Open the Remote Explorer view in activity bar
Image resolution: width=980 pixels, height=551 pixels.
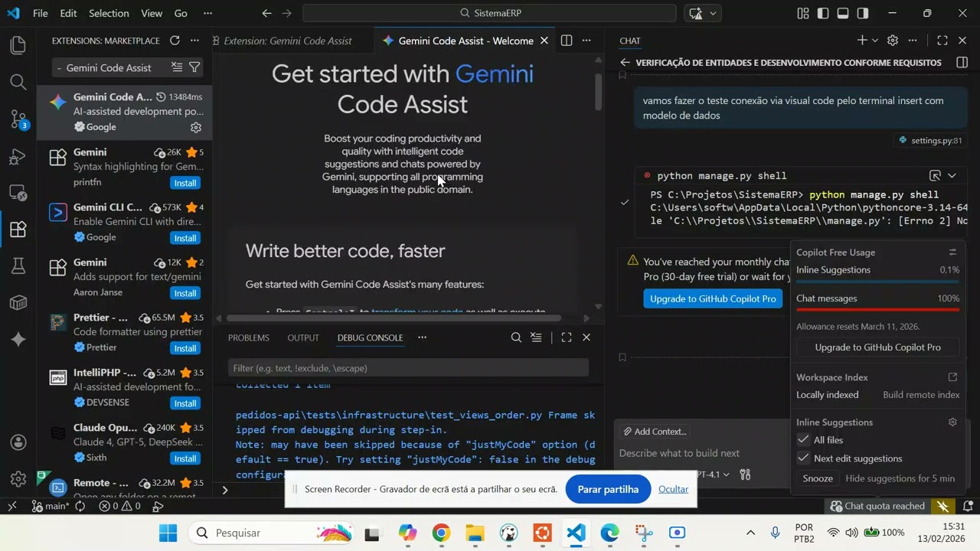click(x=18, y=193)
